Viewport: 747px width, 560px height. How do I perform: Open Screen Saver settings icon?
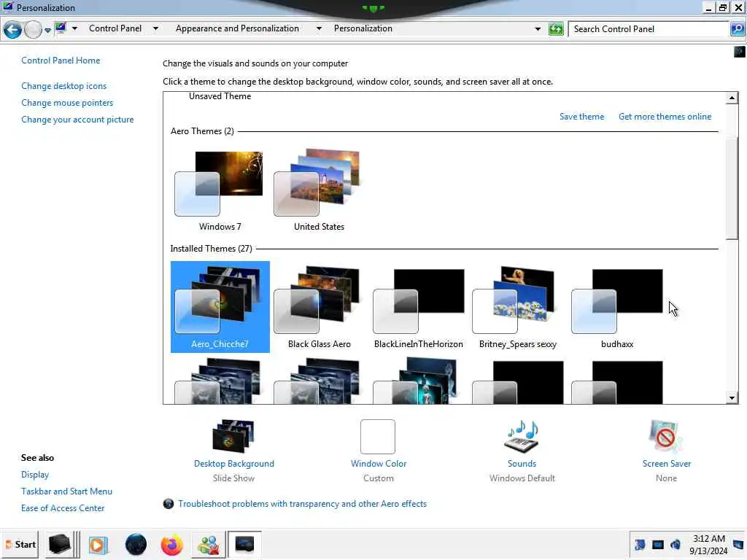tap(665, 436)
